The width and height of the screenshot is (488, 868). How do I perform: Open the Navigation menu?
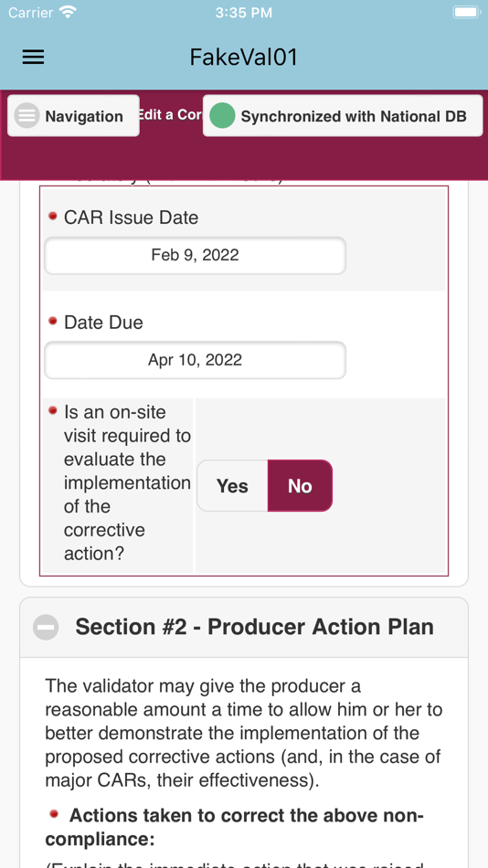(73, 116)
